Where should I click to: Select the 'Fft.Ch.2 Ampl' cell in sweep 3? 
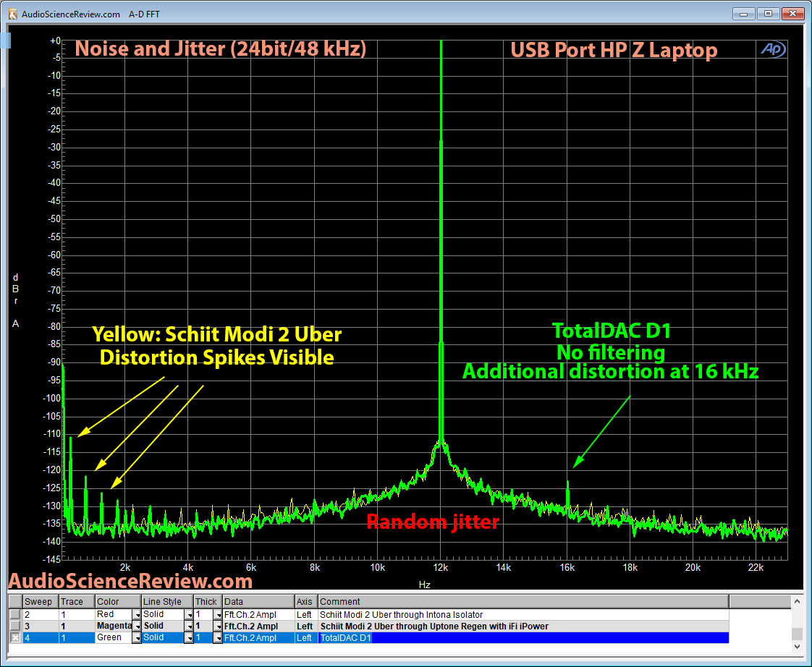[x=258, y=626]
